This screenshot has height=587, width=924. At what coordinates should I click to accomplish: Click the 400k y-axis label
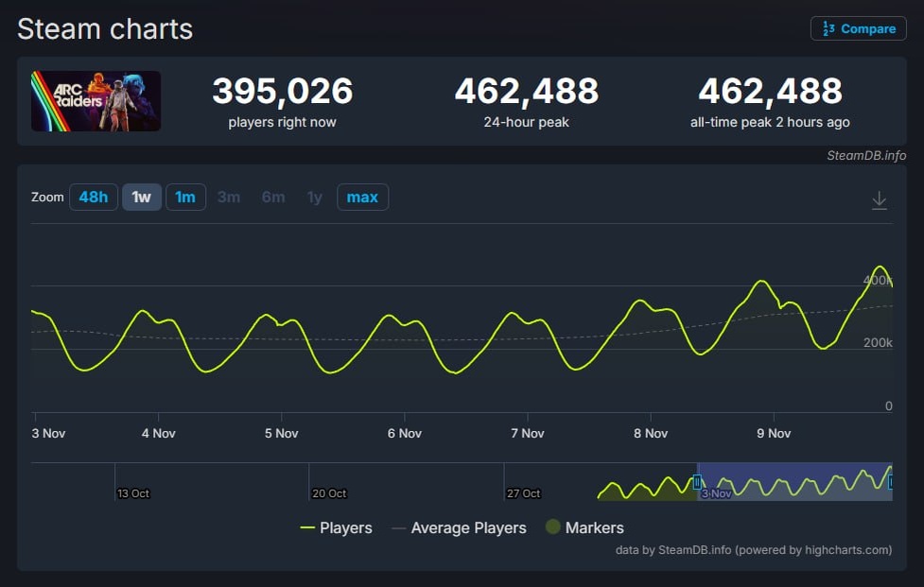(878, 280)
